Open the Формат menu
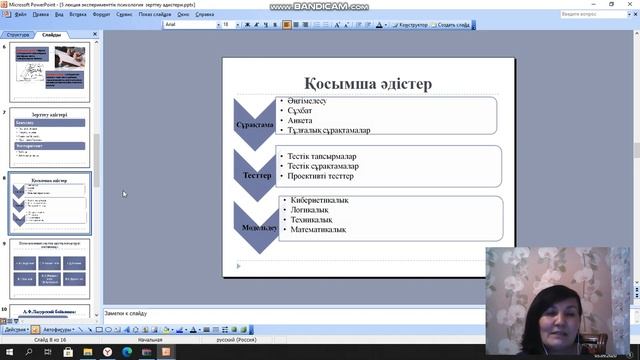This screenshot has height=360, width=640. [x=101, y=14]
